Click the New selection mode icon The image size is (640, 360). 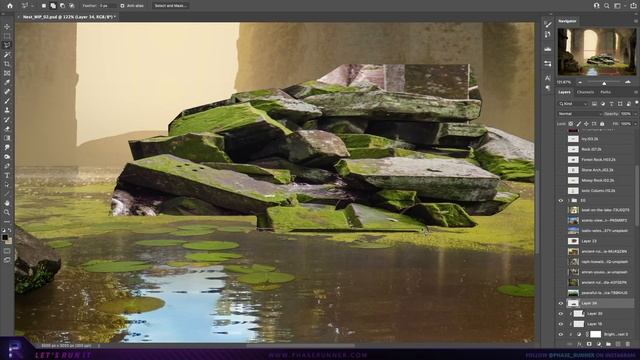(x=44, y=6)
